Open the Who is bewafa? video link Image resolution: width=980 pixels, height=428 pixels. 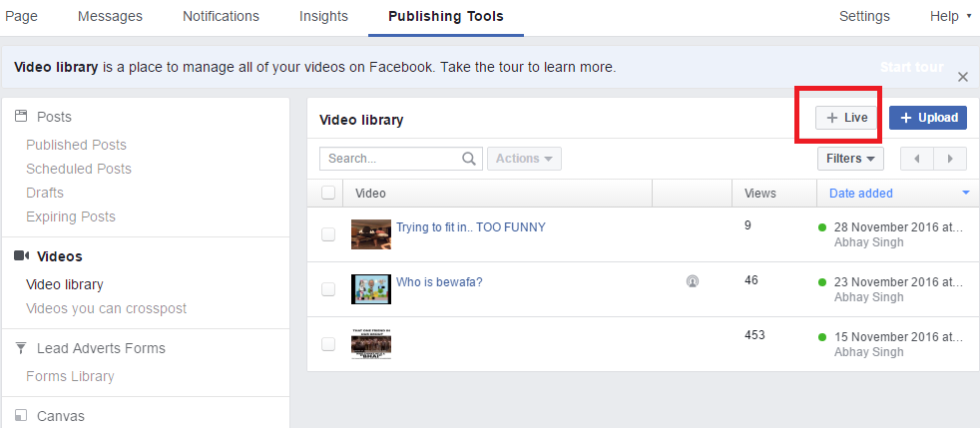(439, 281)
